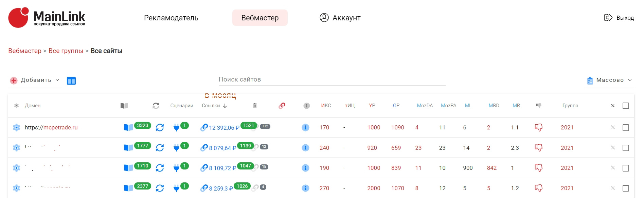The image size is (644, 198).
Task: Sort by the Сценарии column
Action: [x=182, y=106]
